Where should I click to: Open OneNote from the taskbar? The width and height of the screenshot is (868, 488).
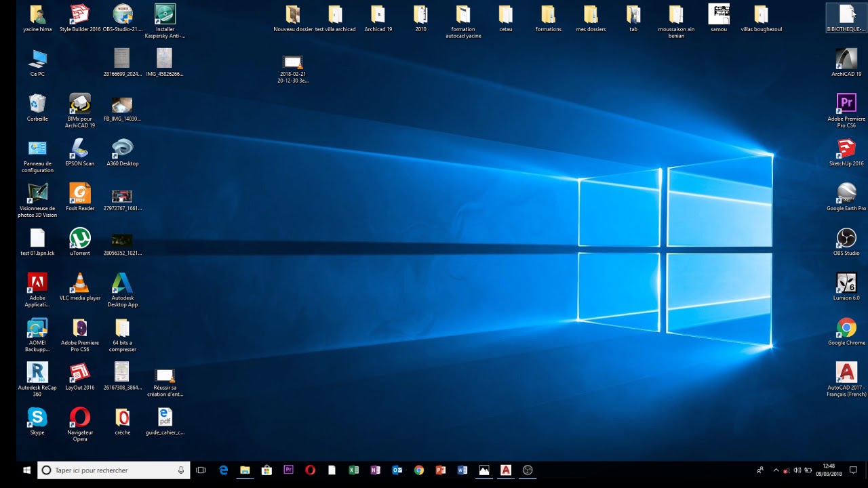(375, 470)
